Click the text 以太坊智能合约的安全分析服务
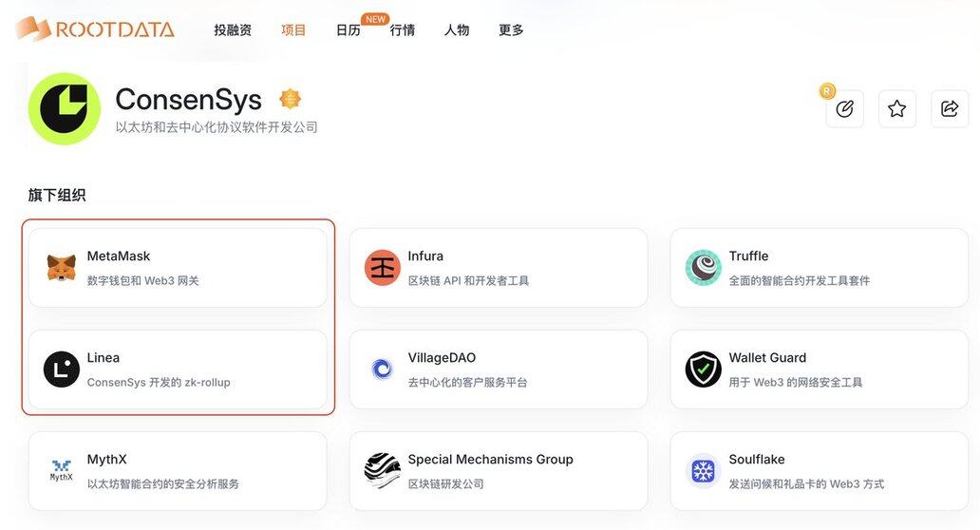980x530 pixels. [x=163, y=483]
